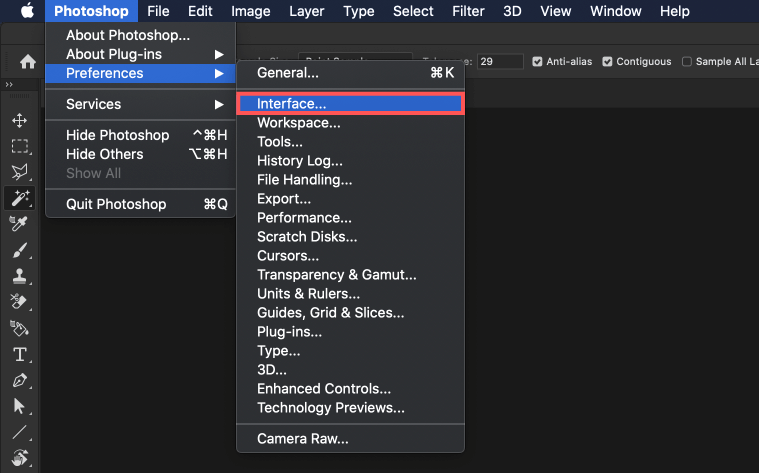The height and width of the screenshot is (473, 759).
Task: Select the Brush tool
Action: pyautogui.click(x=19, y=250)
